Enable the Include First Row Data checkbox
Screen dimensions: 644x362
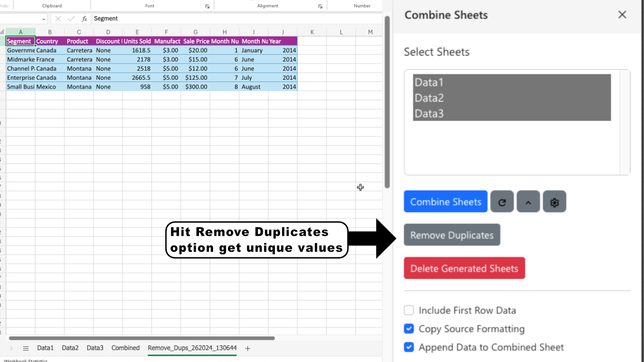[x=409, y=310]
